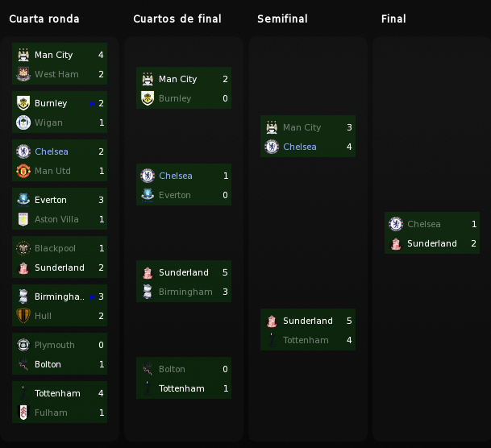Viewport: 491px width, 448px height.
Task: Click the Semifinal column heading
Action: [282, 19]
